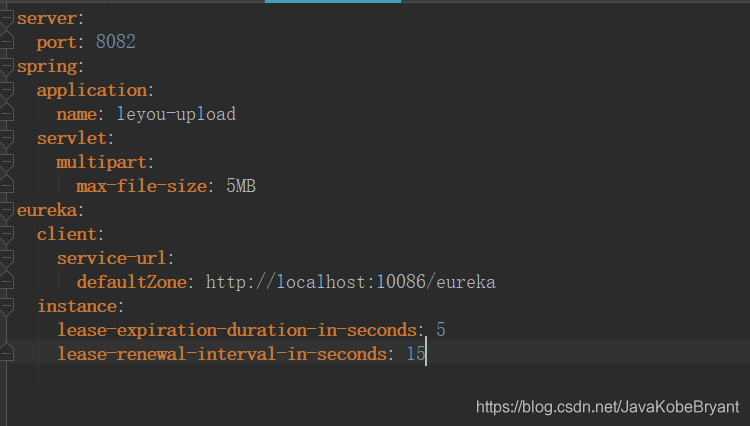
Task: Place cursor on the spring key
Action: 47,67
